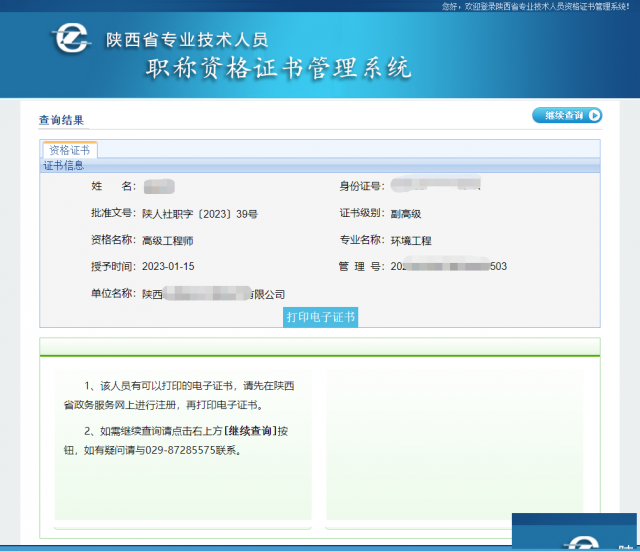Click 职称资格证书管理系统 banner title
The height and width of the screenshot is (552, 640).
278,68
